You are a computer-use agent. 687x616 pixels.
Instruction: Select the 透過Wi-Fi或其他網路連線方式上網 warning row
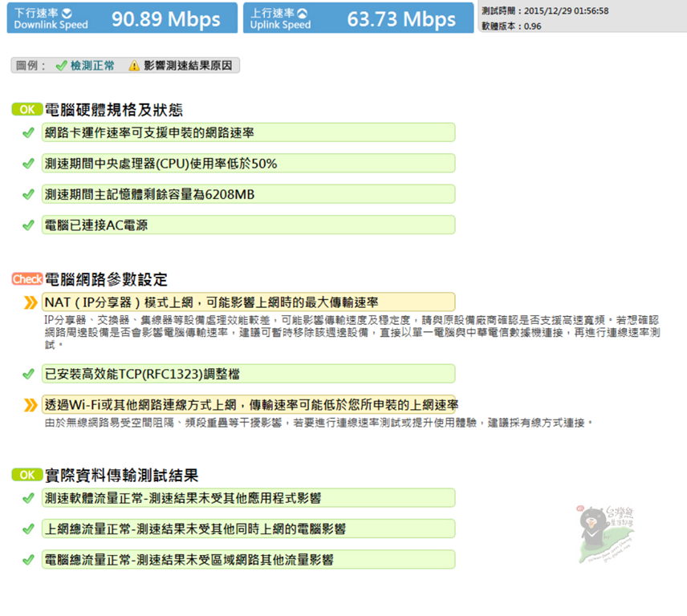tap(250, 404)
